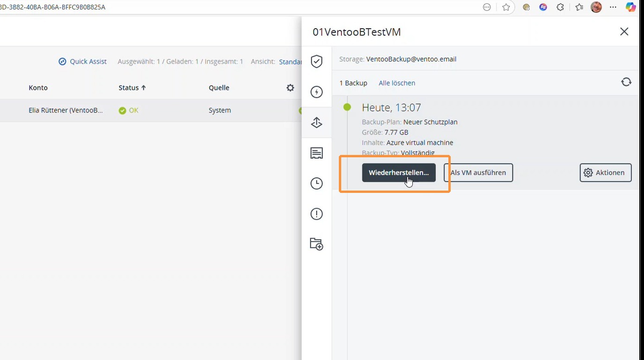
Task: Click Als VM ausführen button
Action: (478, 173)
